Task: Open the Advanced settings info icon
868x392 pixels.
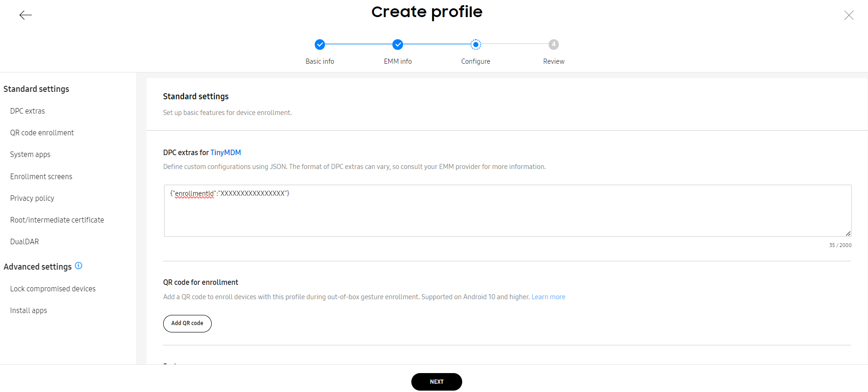Action: tap(79, 265)
